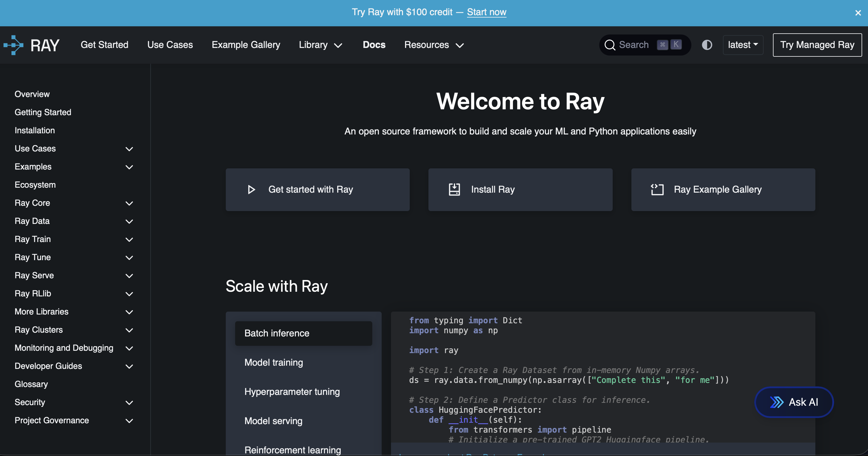Expand the Ray Data sidebar chevron
The height and width of the screenshot is (456, 868).
[129, 222]
